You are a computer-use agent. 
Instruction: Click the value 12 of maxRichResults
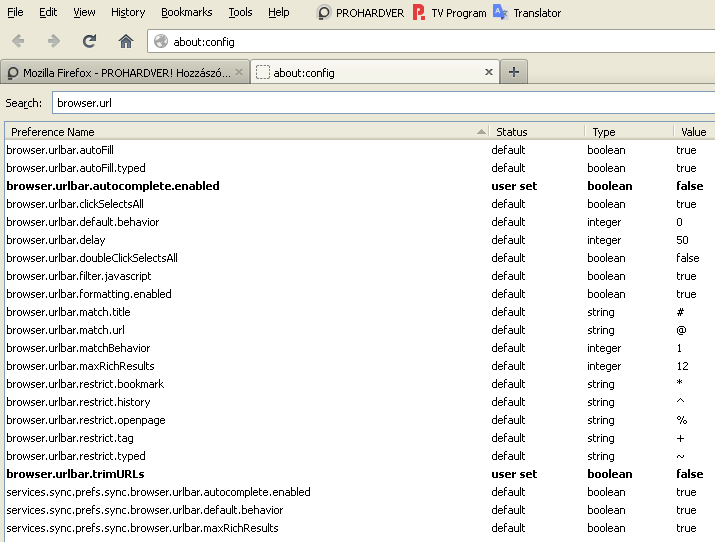(682, 366)
